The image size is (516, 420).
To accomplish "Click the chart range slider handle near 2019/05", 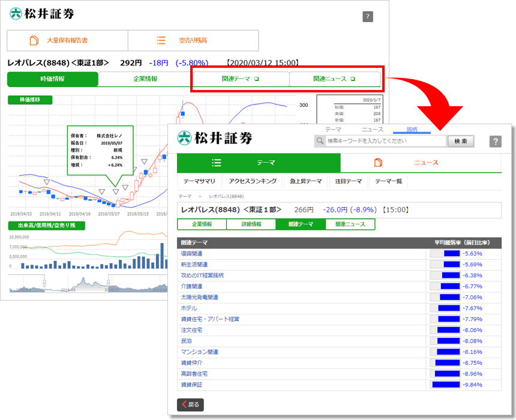I will [44, 283].
